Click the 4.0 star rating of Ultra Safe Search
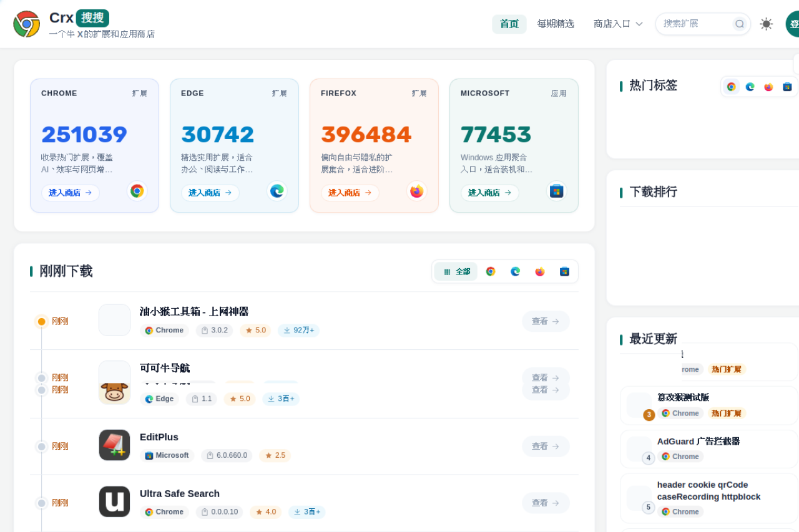This screenshot has height=532, width=799. coord(265,512)
